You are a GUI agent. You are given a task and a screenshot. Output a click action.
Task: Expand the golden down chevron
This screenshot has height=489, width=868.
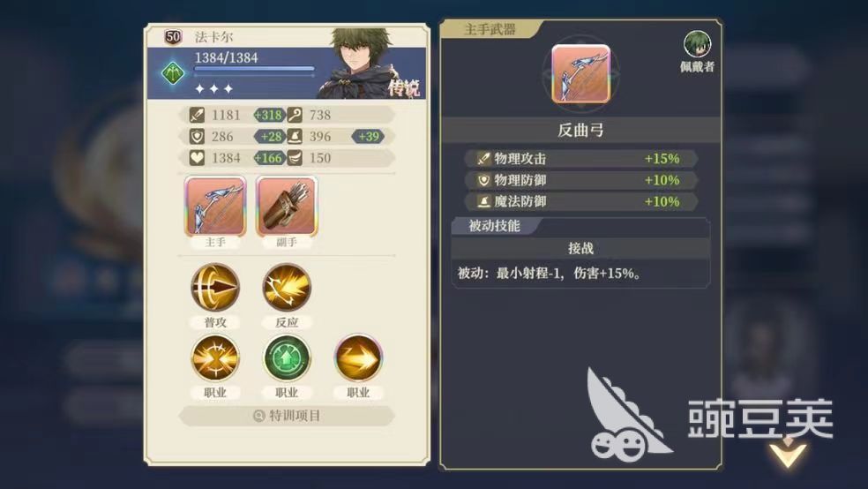pyautogui.click(x=789, y=453)
